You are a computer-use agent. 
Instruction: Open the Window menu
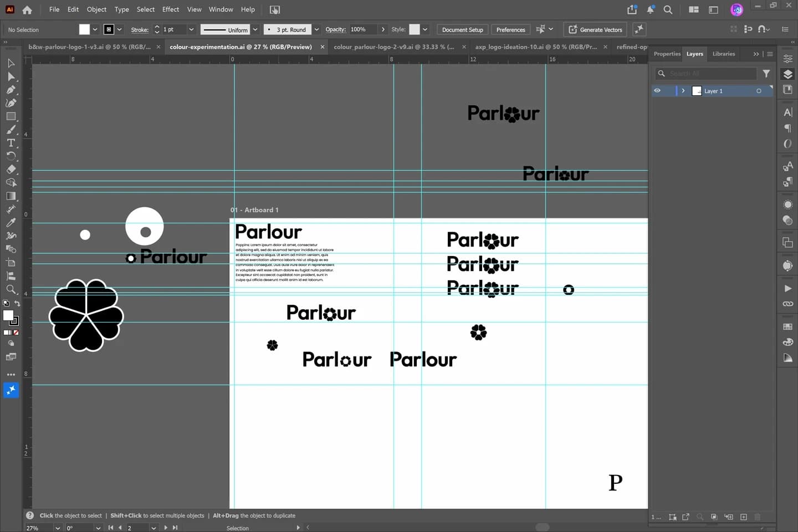[221, 9]
